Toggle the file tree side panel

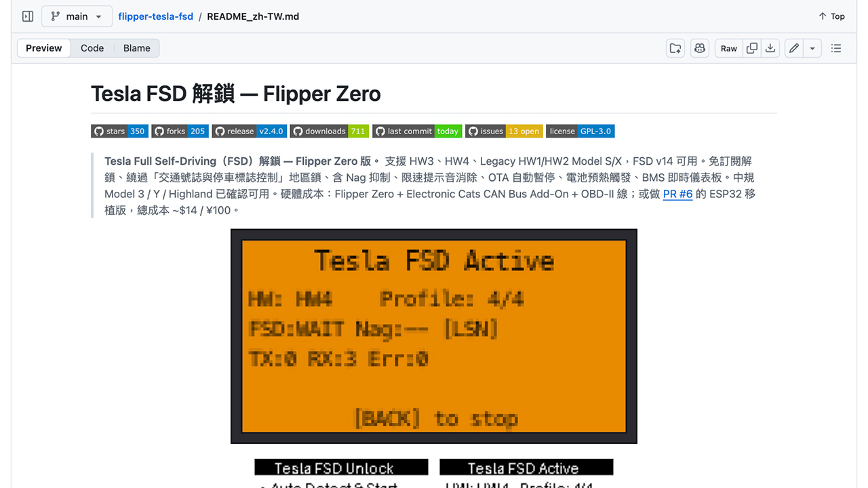(28, 16)
